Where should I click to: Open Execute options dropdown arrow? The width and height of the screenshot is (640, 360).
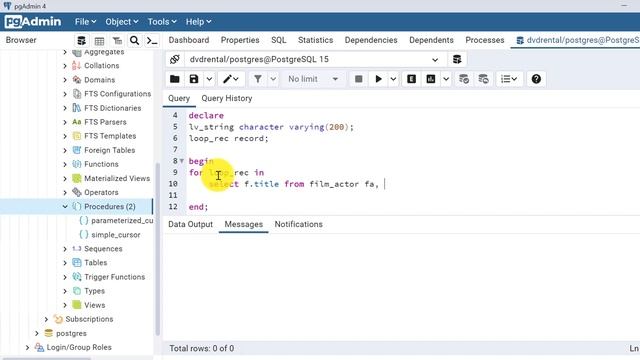(393, 79)
